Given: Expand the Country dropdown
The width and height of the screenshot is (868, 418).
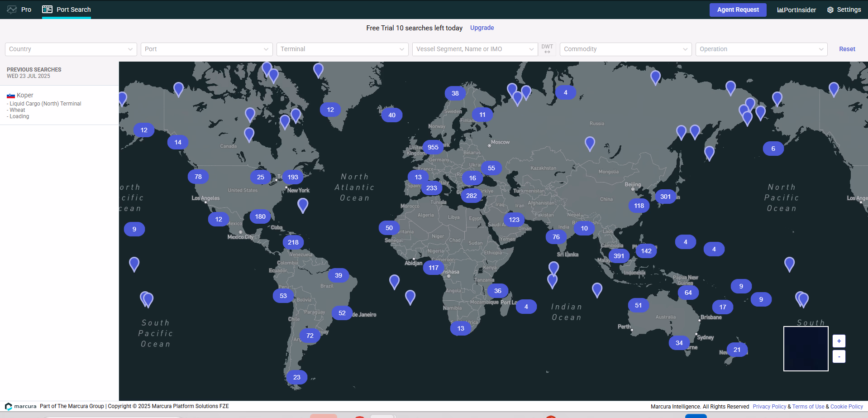Looking at the screenshot, I should click(x=71, y=49).
